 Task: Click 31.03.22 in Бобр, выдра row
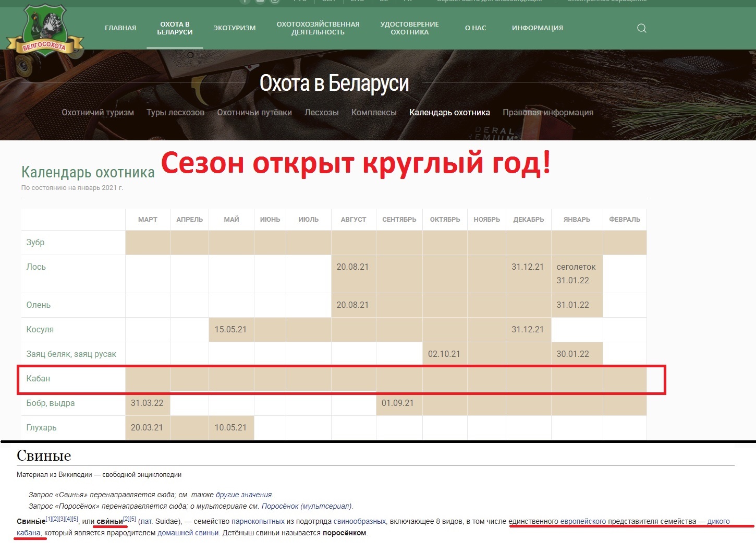tap(147, 403)
